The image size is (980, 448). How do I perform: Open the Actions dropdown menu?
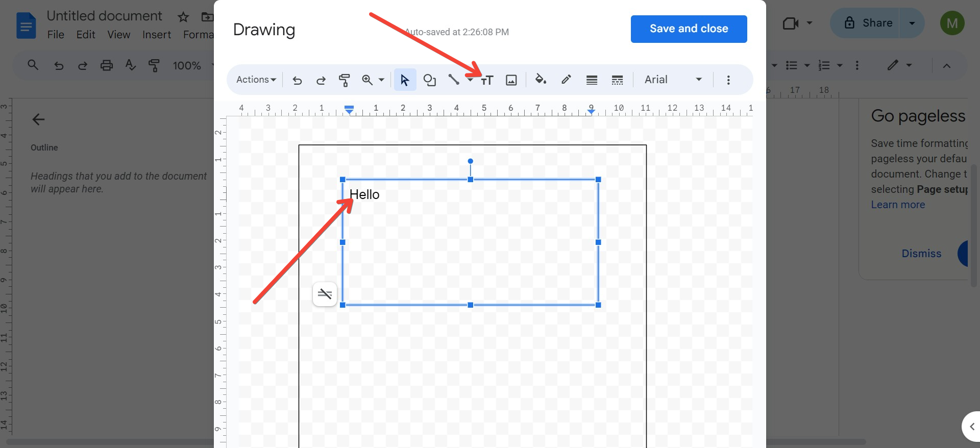pos(256,80)
